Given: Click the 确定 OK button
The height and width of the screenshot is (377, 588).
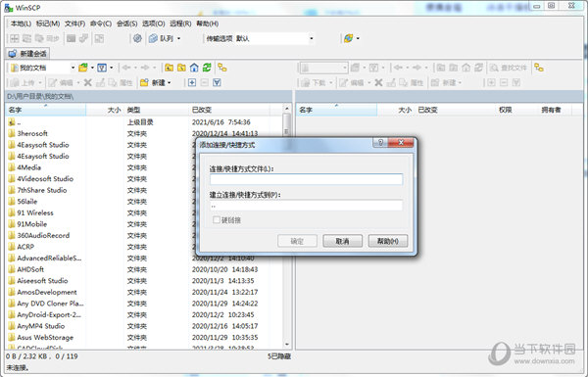Looking at the screenshot, I should point(297,241).
